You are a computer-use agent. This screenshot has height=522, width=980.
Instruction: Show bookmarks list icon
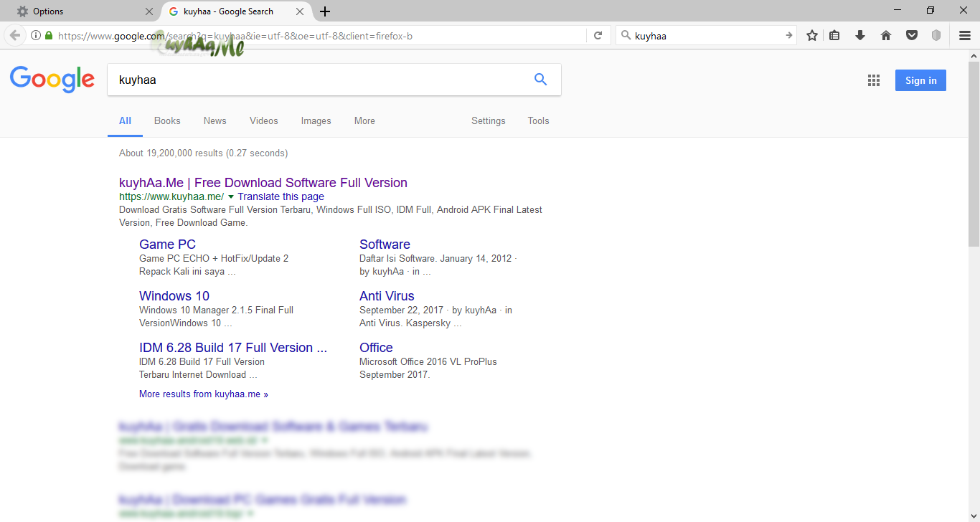point(834,35)
